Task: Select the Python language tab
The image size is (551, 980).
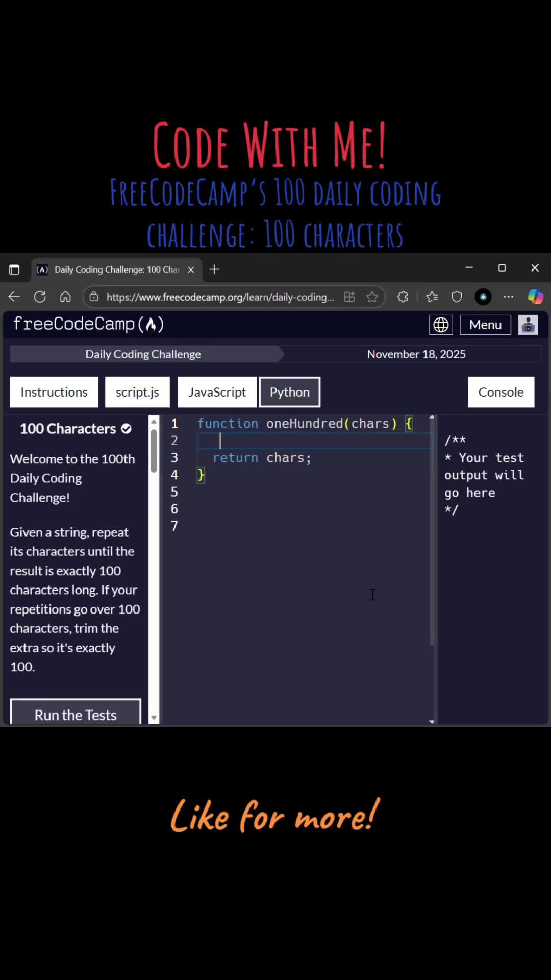Action: coord(290,392)
